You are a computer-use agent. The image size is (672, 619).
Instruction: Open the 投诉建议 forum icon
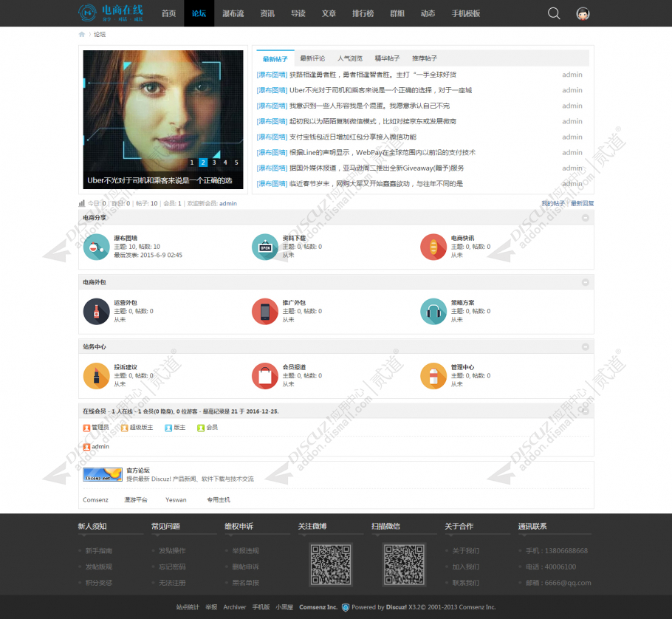tap(96, 375)
